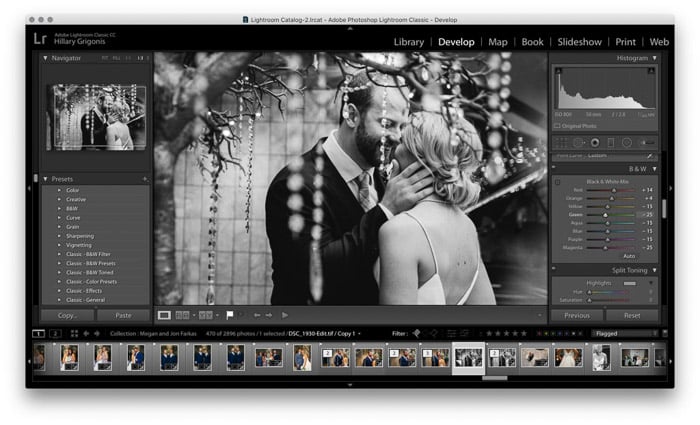Open grid view from filmstrip bar
The image size is (700, 425).
pyautogui.click(x=74, y=333)
